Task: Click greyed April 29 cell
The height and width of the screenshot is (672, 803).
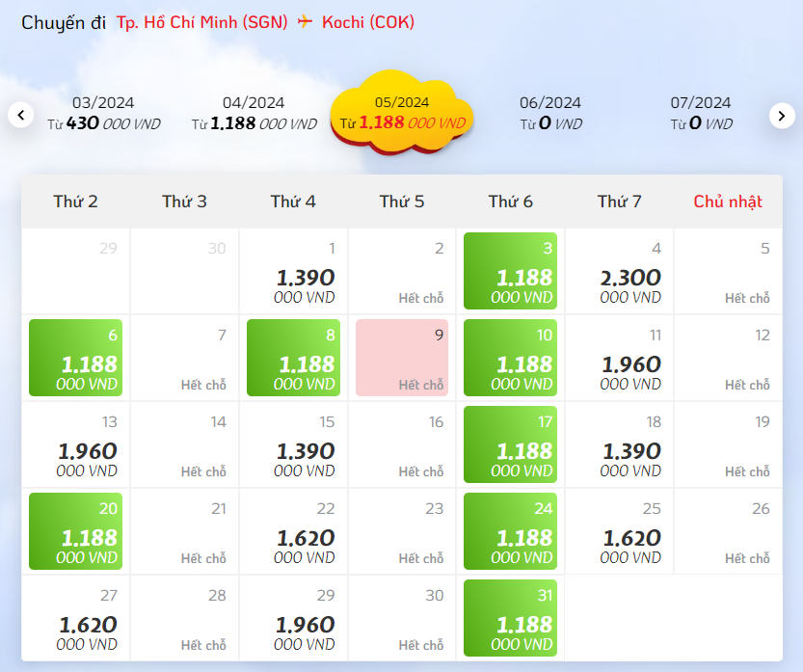Action: coord(76,271)
